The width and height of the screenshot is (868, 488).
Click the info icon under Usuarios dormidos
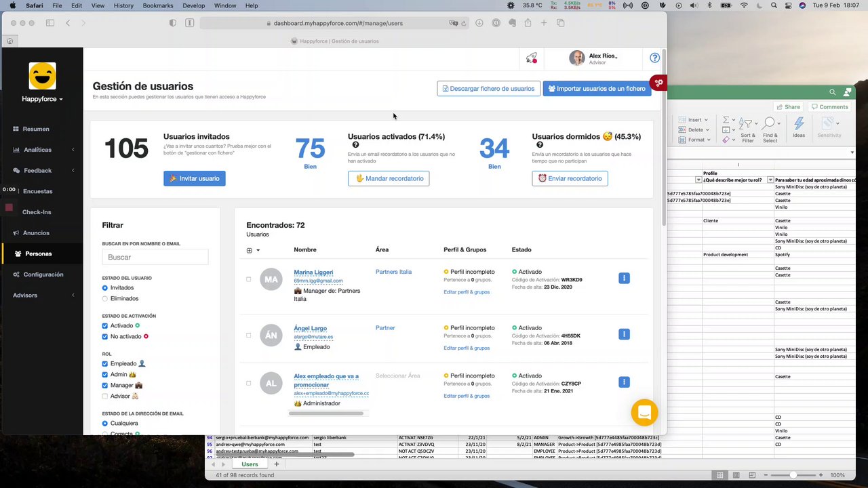(540, 145)
